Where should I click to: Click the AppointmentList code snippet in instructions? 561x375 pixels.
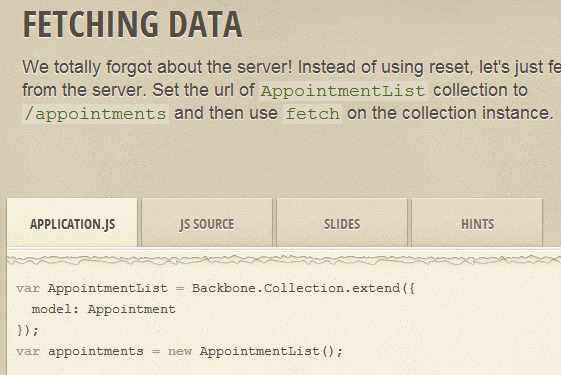(343, 91)
